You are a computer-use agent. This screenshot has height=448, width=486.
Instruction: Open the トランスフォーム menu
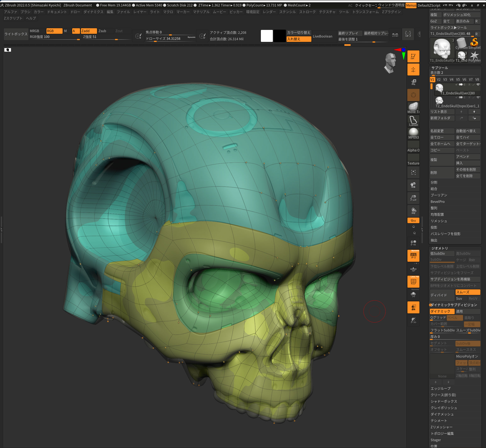coord(366,12)
